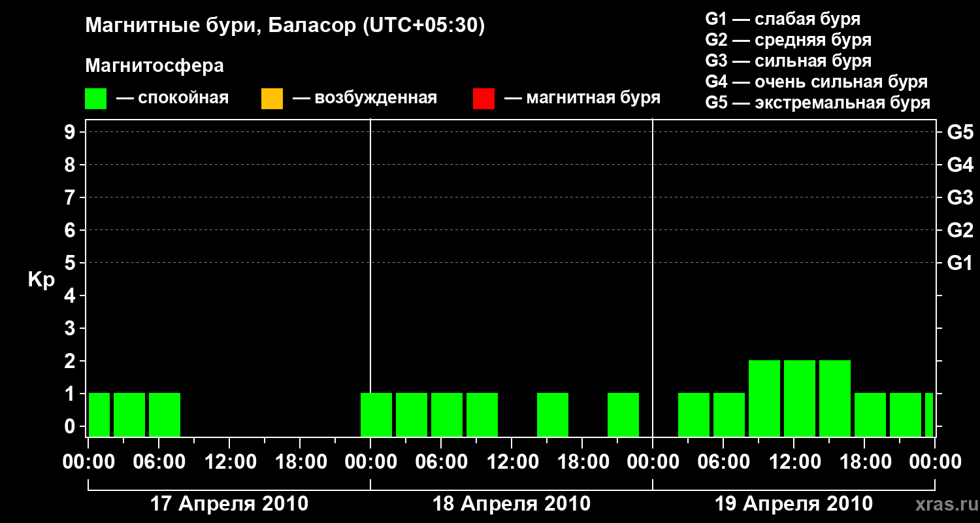
Task: Click the '12:00' tick label for 17 Апреля
Action: pyautogui.click(x=229, y=462)
